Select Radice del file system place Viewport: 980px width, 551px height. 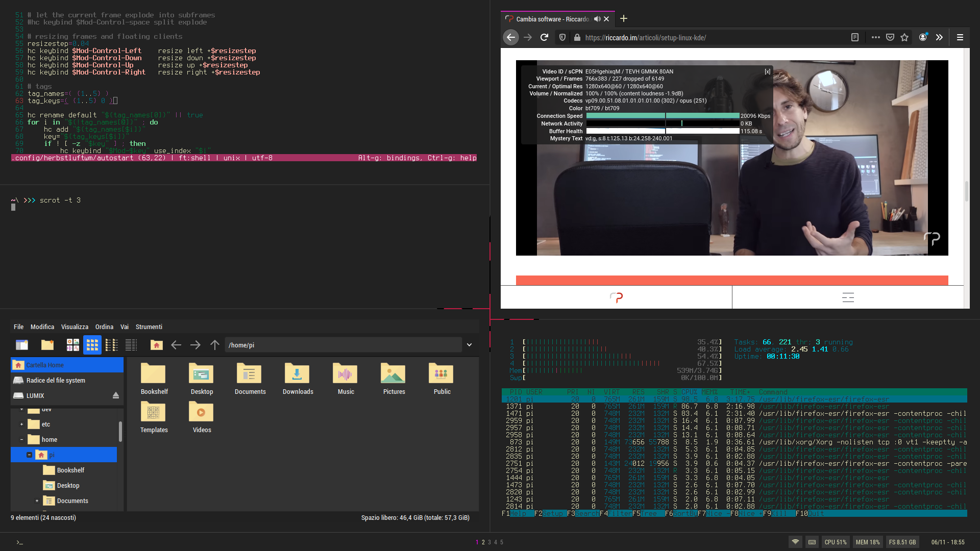coord(56,380)
